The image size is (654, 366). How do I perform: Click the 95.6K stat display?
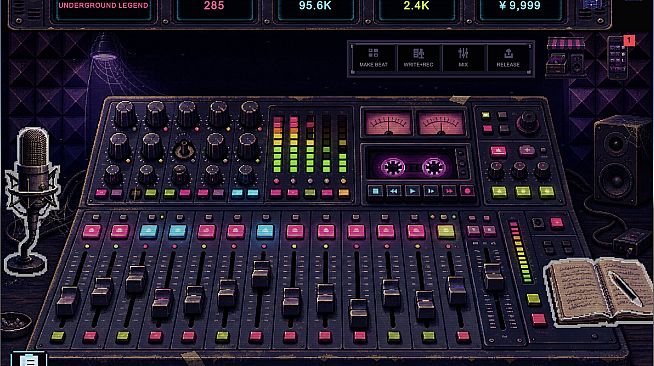pos(315,8)
